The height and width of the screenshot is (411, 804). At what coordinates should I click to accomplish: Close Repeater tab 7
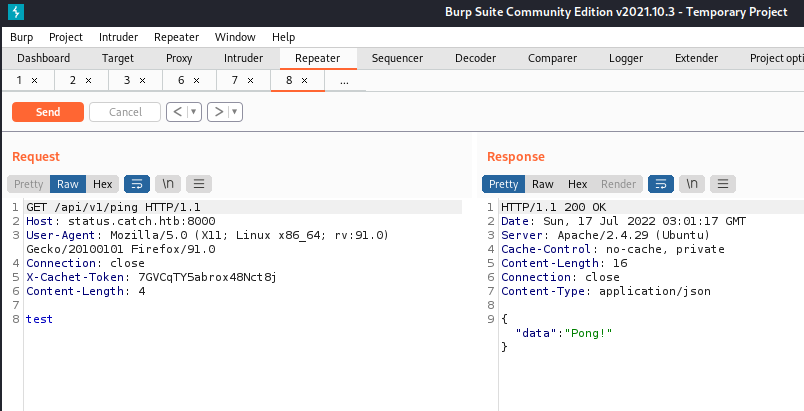(x=251, y=80)
